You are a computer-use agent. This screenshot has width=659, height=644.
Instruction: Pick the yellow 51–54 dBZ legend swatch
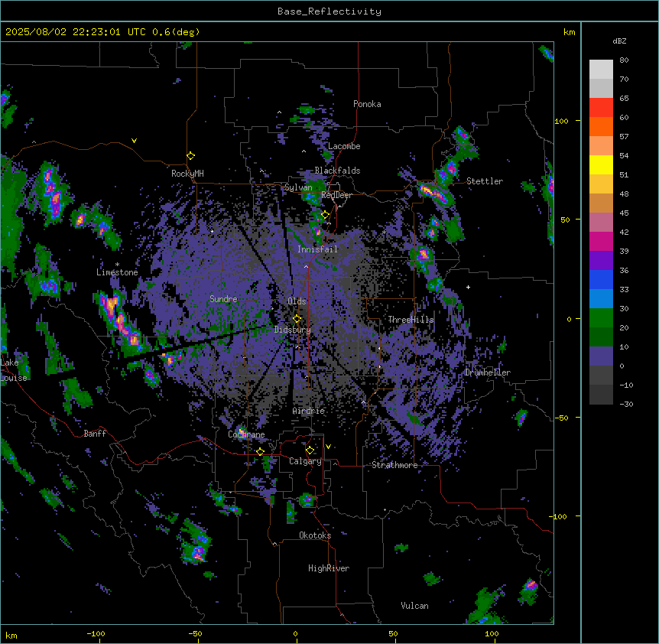[601, 164]
